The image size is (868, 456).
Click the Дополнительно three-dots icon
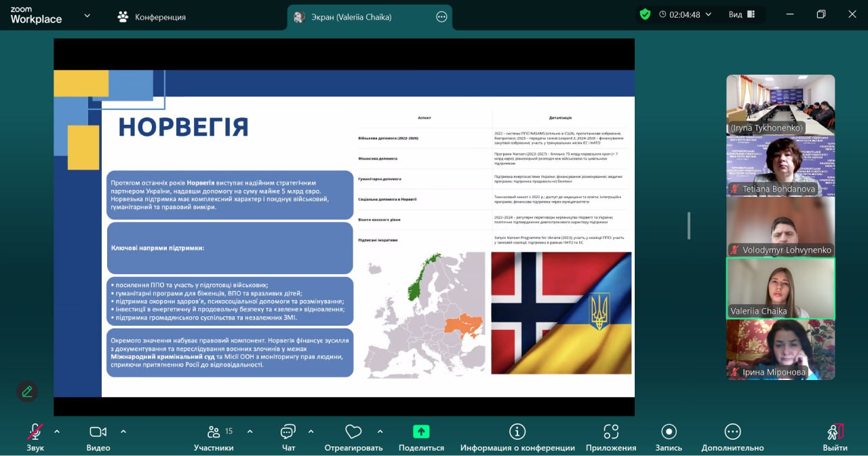click(732, 432)
